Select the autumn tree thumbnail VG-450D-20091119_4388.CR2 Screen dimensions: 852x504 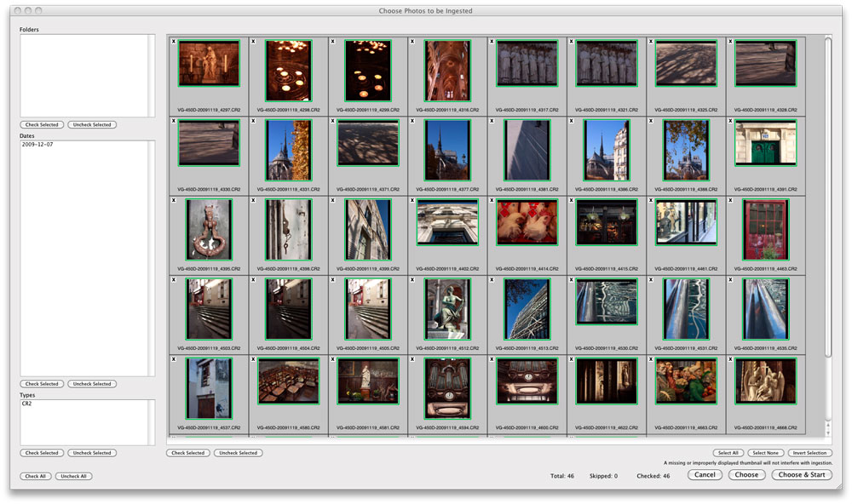pos(686,151)
